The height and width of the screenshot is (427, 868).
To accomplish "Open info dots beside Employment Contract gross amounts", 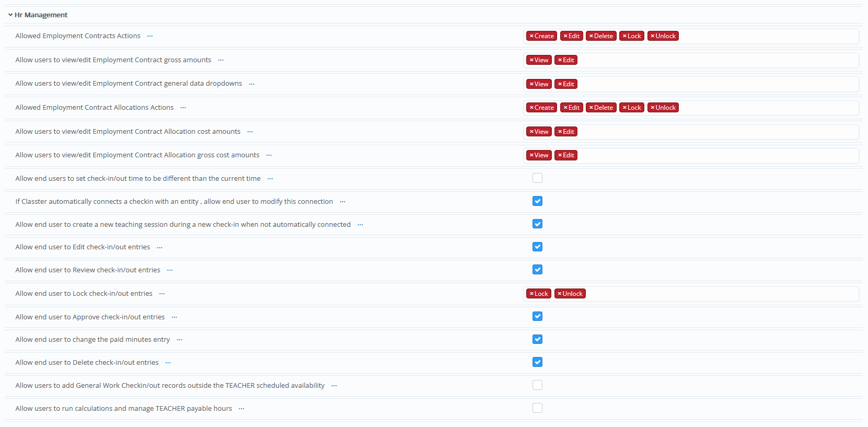I will click(221, 60).
